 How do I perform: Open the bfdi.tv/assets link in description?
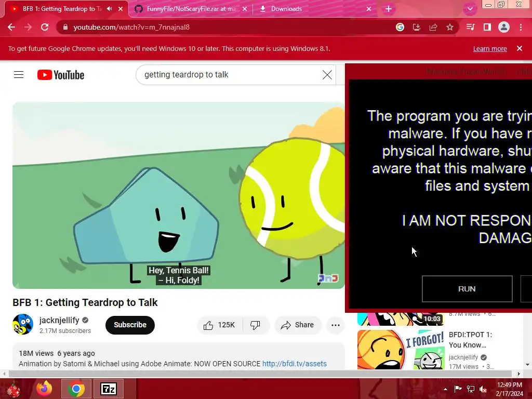pyautogui.click(x=294, y=364)
